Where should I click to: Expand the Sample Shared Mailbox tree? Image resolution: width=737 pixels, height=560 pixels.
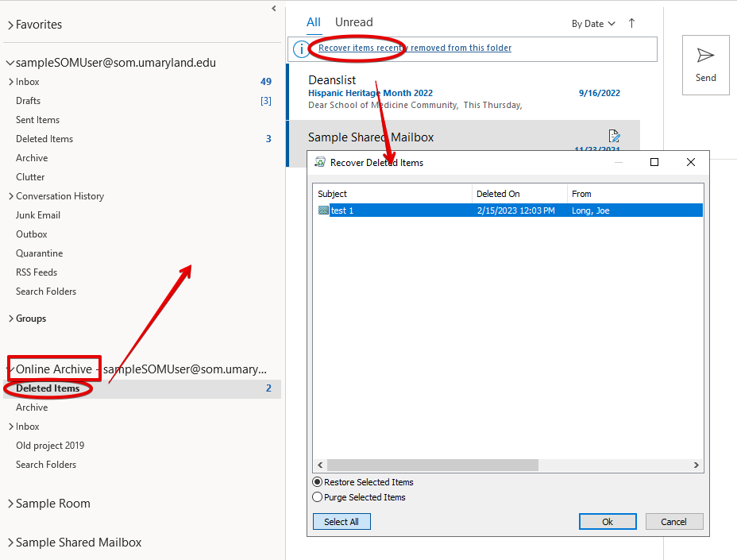click(10, 543)
